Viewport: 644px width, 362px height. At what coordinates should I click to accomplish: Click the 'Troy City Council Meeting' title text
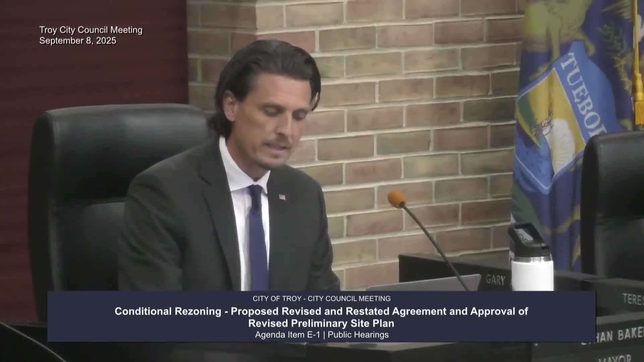pos(91,30)
